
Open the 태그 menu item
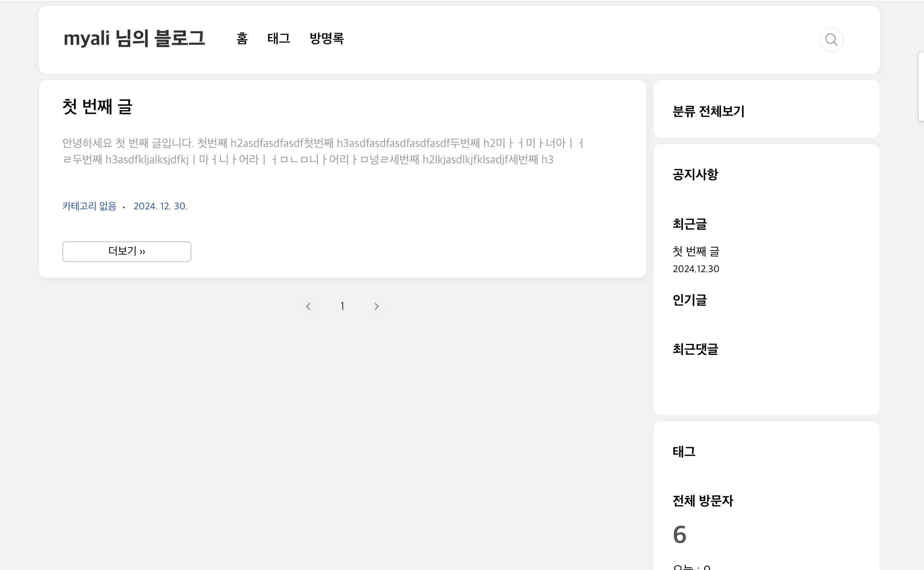pos(279,39)
